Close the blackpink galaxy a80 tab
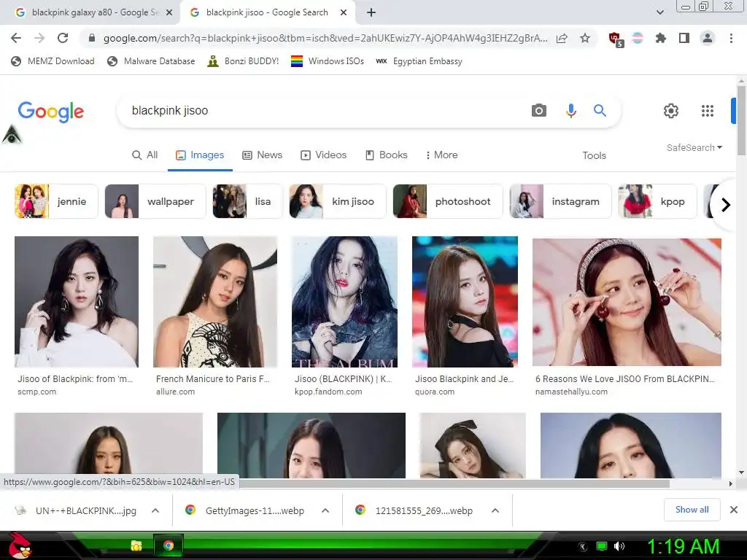The image size is (747, 560). point(169,13)
